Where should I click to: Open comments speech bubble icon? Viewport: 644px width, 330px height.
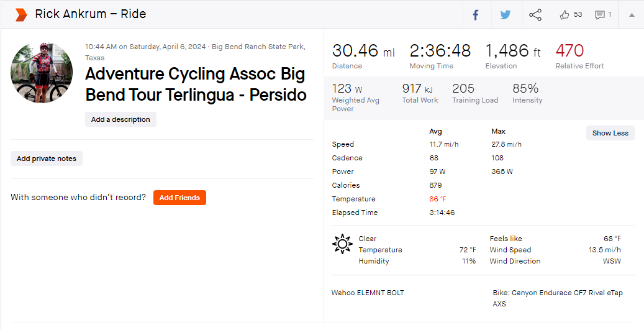(x=600, y=15)
